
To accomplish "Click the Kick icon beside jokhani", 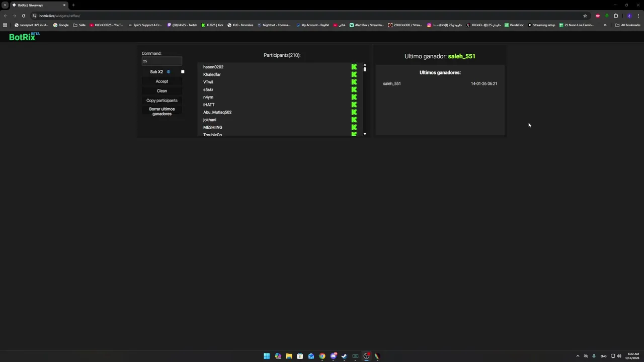I will 354,120.
